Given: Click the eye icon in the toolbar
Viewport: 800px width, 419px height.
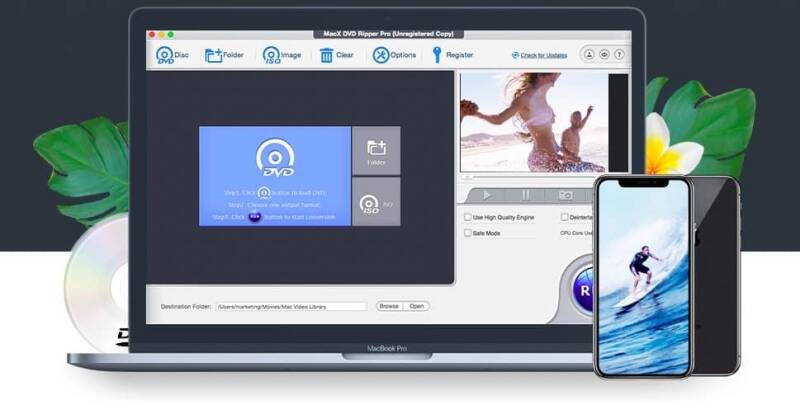Looking at the screenshot, I should [604, 54].
